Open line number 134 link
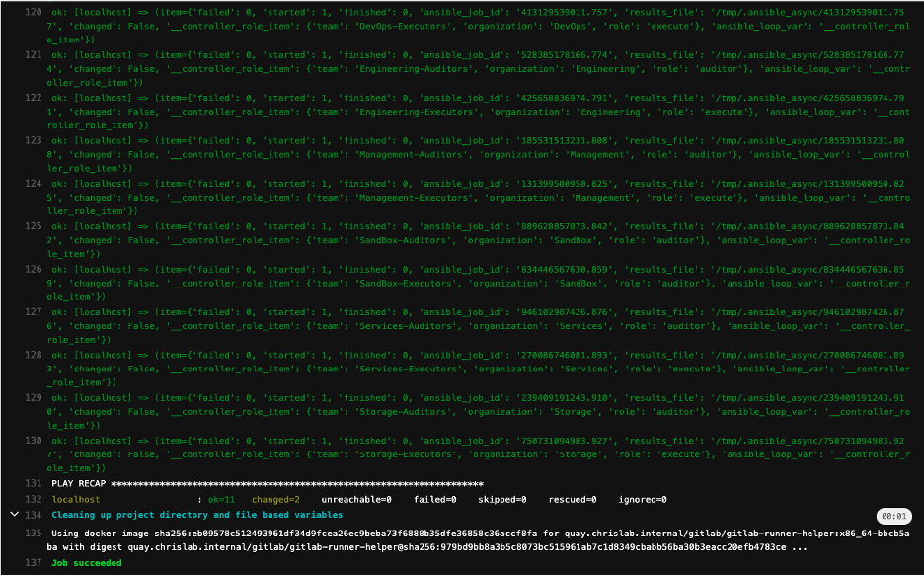 [33, 515]
